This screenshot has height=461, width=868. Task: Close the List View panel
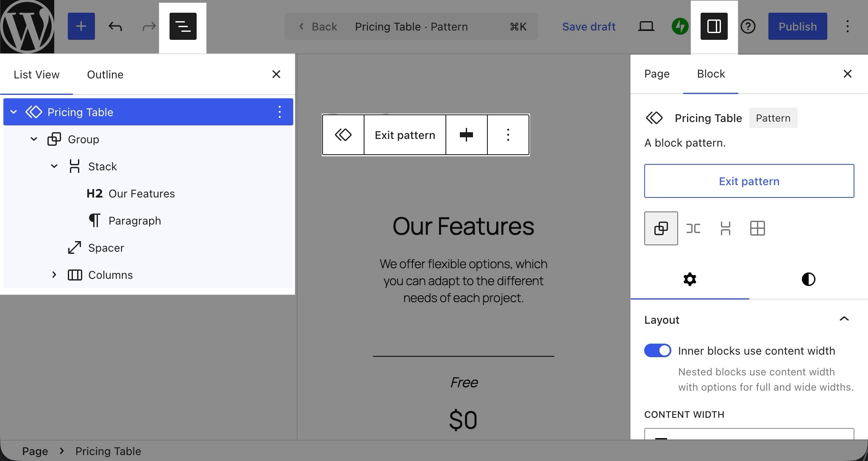point(276,74)
